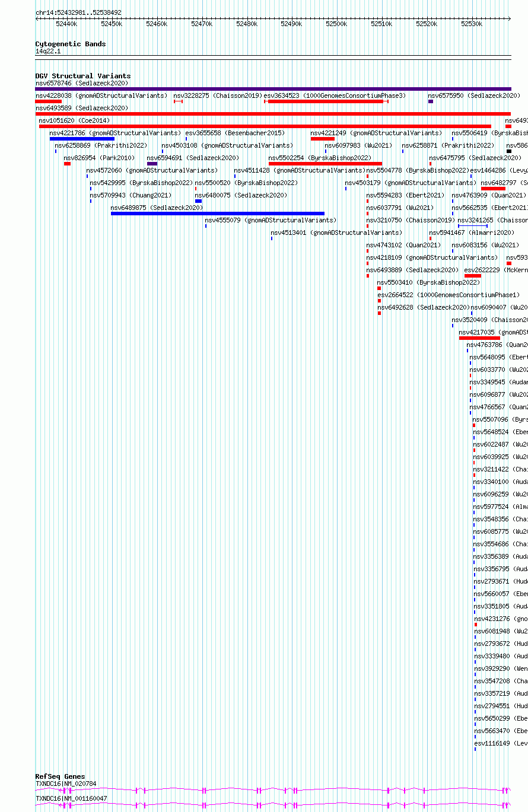Click the chr14:52432981..52538492 region label

(x=78, y=12)
